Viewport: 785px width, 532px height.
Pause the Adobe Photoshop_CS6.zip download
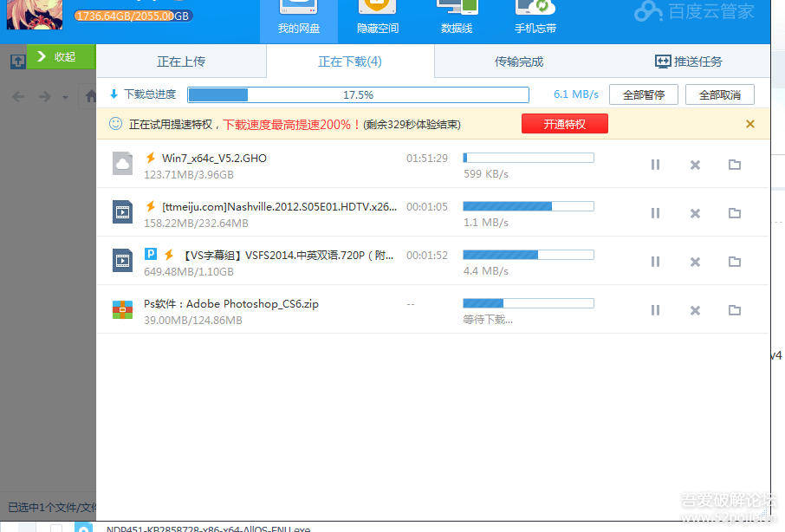coord(655,310)
